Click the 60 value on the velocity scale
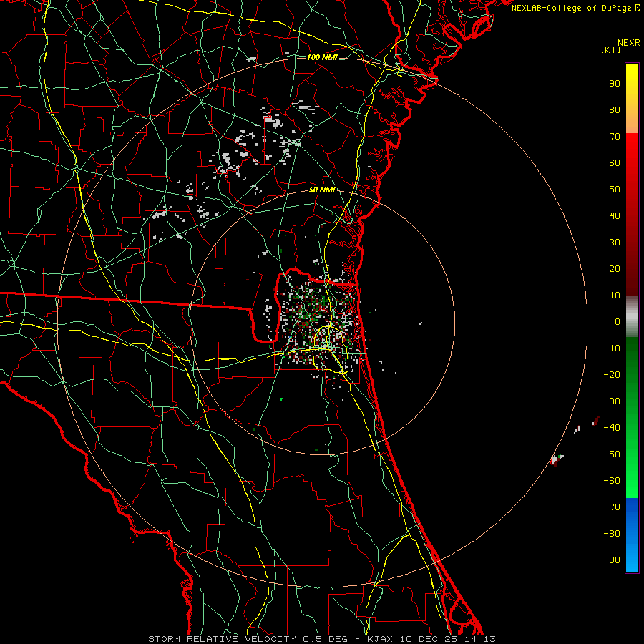This screenshot has width=644, height=644. coord(615,162)
